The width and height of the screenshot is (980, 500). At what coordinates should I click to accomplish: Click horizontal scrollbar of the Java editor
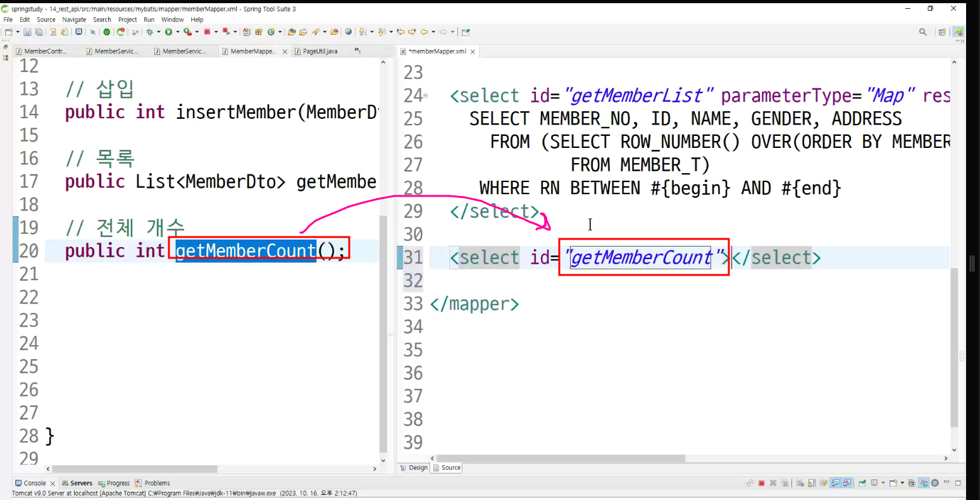pyautogui.click(x=135, y=469)
